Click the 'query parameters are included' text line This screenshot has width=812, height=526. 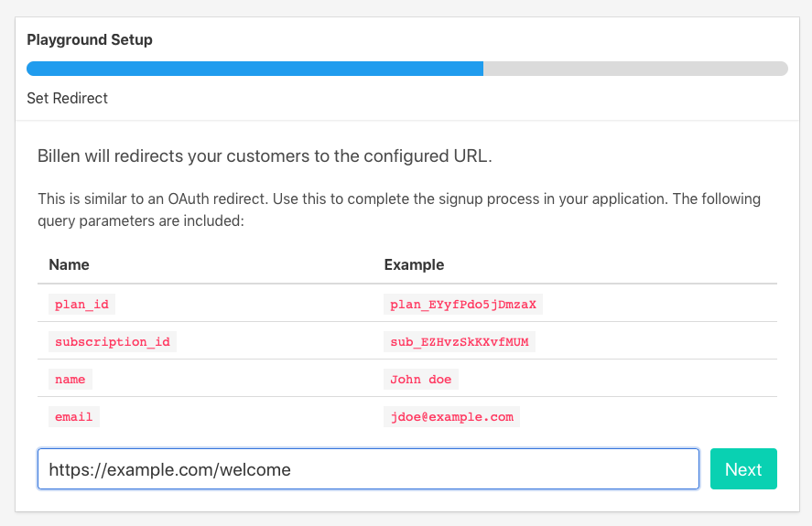(x=140, y=220)
